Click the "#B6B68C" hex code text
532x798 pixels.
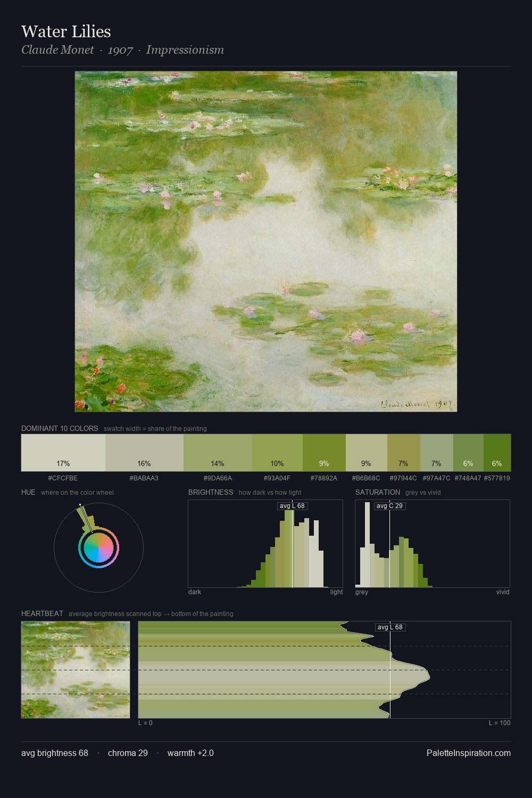[x=366, y=478]
